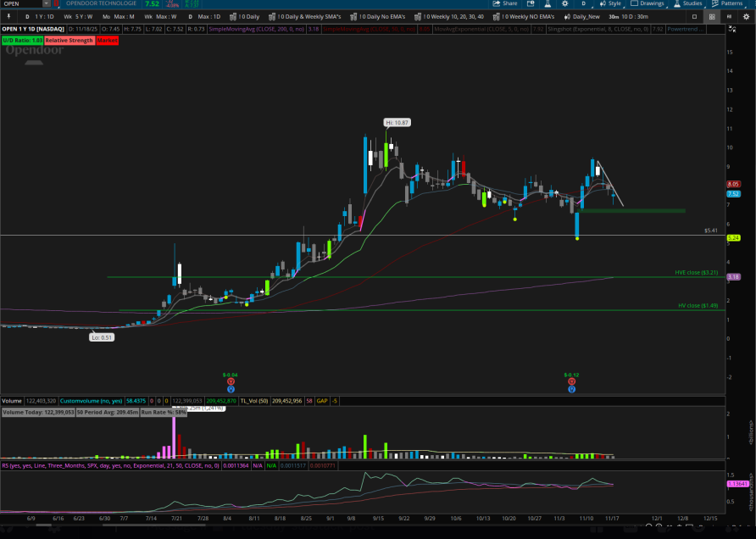This screenshot has width=756, height=539.
Task: Click the red alert icon beside the symbol box
Action: tap(56, 3)
